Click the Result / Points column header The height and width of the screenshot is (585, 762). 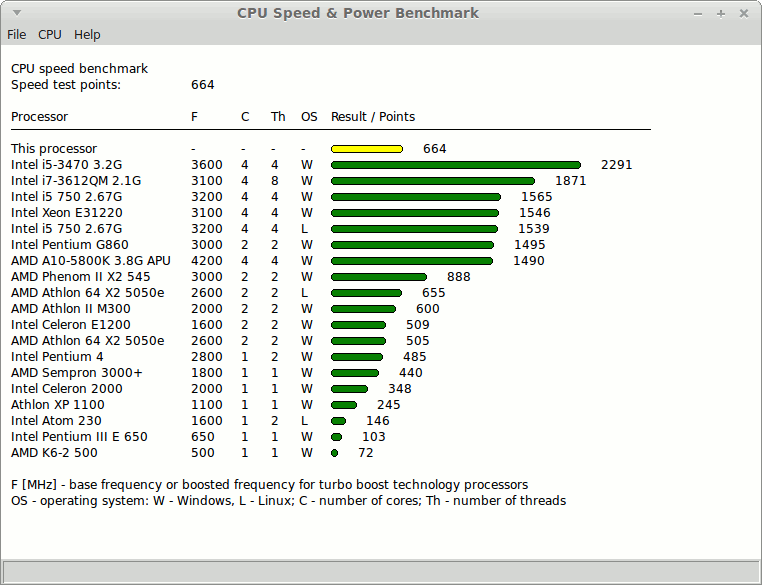(372, 117)
